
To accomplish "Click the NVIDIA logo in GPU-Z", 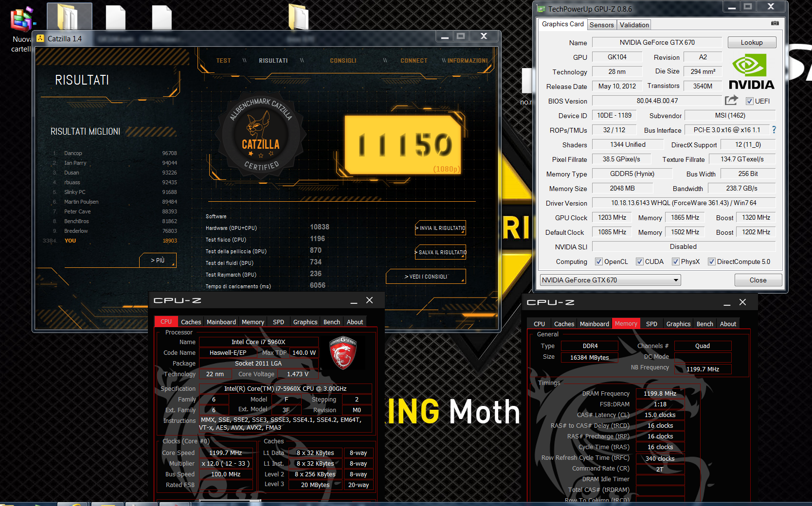I will [x=751, y=72].
